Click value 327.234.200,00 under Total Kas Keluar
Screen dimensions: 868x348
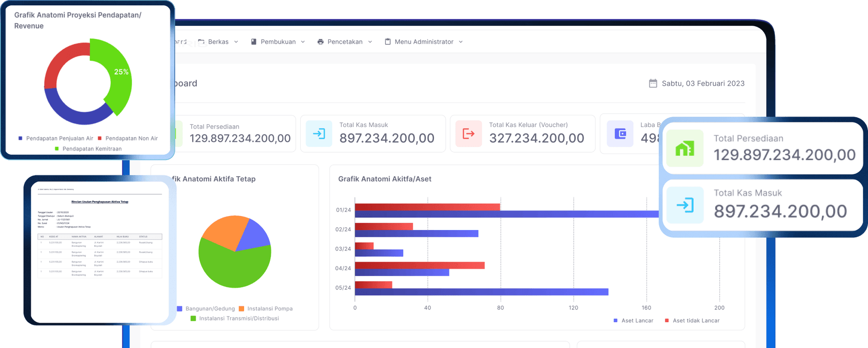tap(537, 138)
